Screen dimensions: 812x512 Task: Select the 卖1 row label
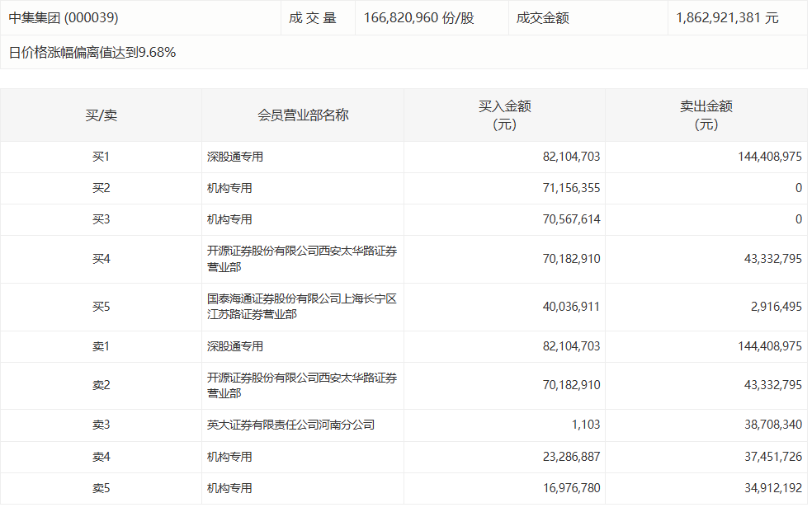coord(101,346)
